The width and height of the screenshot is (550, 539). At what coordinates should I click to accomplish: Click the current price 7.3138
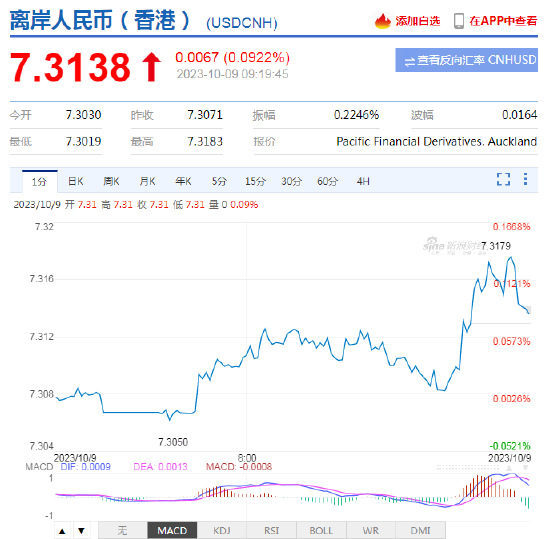pos(70,67)
